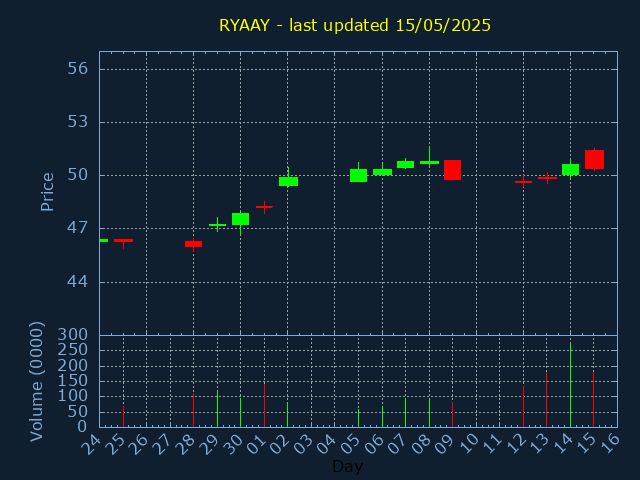Select the red candlestick for day 15
Viewport: 640px width, 480px height.
point(594,159)
